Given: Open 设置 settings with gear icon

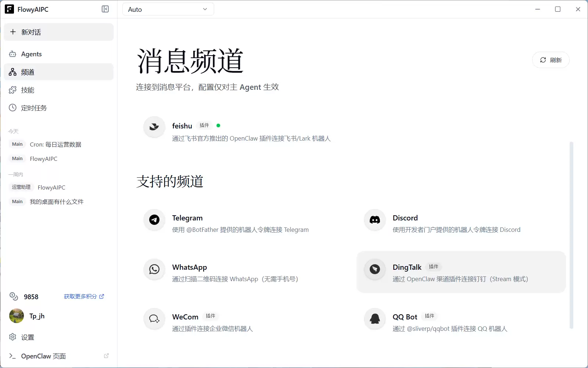Looking at the screenshot, I should [x=28, y=337].
